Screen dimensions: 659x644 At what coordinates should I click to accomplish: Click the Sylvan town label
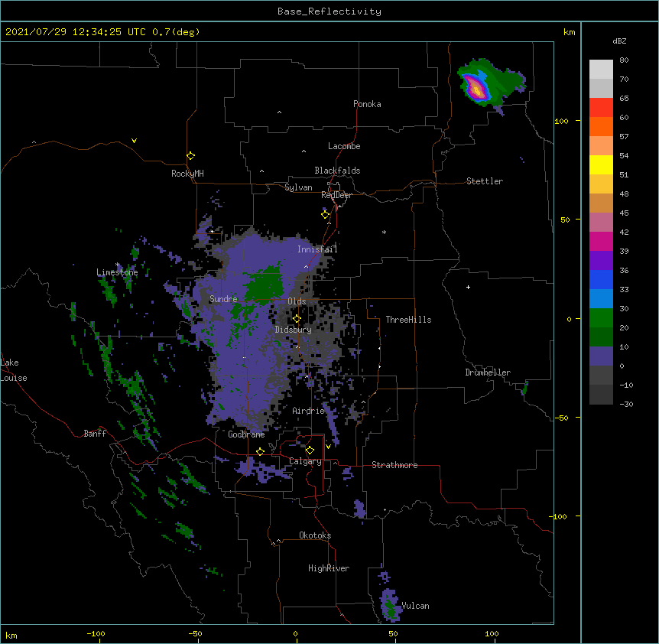pyautogui.click(x=298, y=187)
